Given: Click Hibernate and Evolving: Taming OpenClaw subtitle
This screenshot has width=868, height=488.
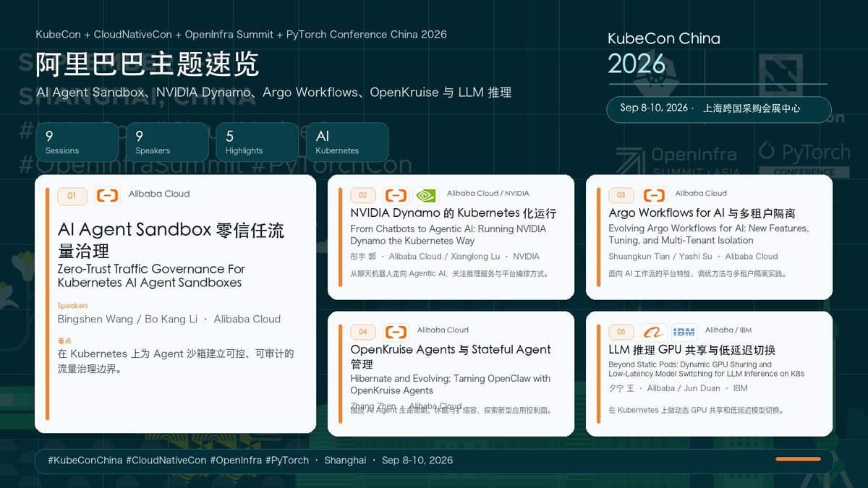Looking at the screenshot, I should [x=451, y=385].
